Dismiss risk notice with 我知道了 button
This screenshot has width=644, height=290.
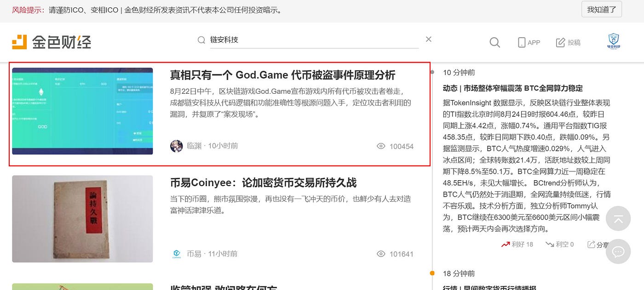point(602,9)
